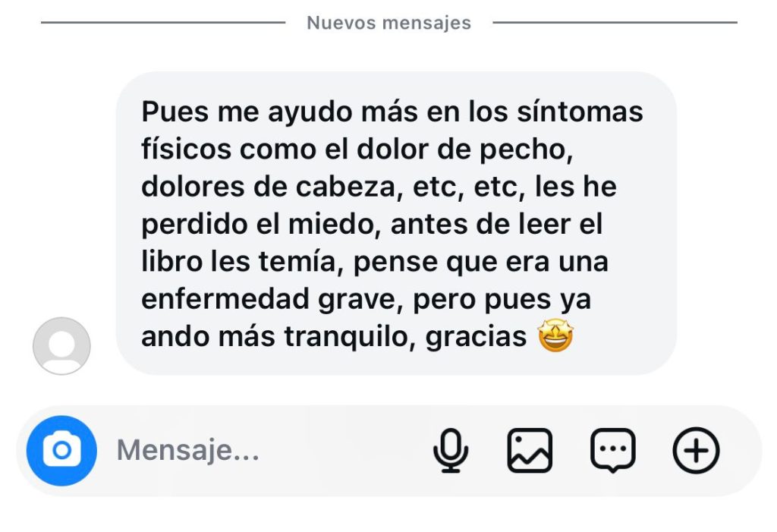Image resolution: width=777 pixels, height=532 pixels.
Task: Click the line right of Nuevos mensajes
Action: 615,22
